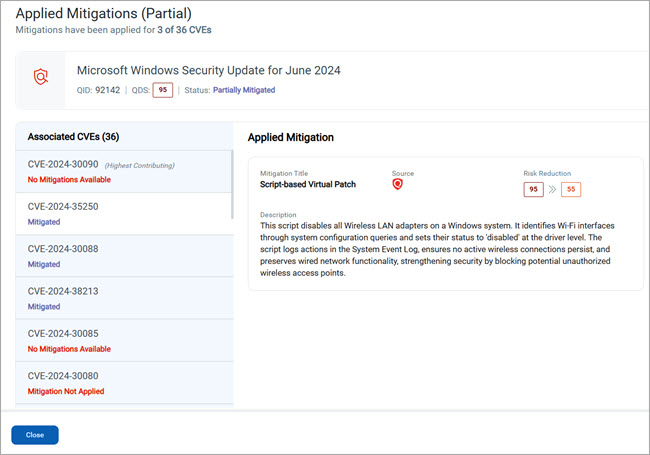Viewport: 650px width, 455px height.
Task: Click the Partially Mitigated status link
Action: tap(244, 90)
